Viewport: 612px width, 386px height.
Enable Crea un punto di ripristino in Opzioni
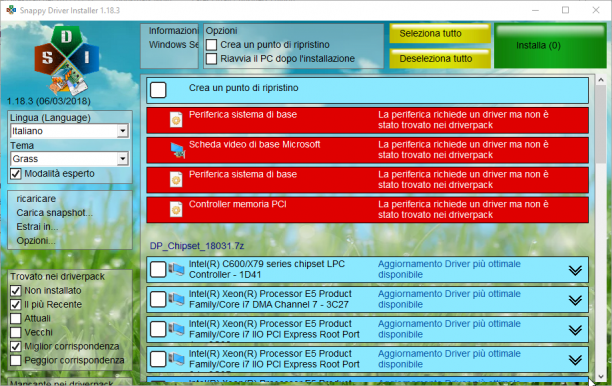tap(212, 44)
